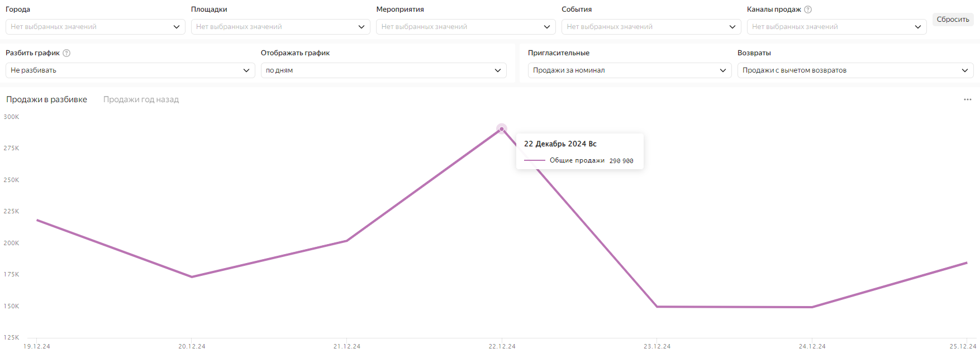Click the 300K y-axis label
Image resolution: width=980 pixels, height=358 pixels.
[x=11, y=117]
